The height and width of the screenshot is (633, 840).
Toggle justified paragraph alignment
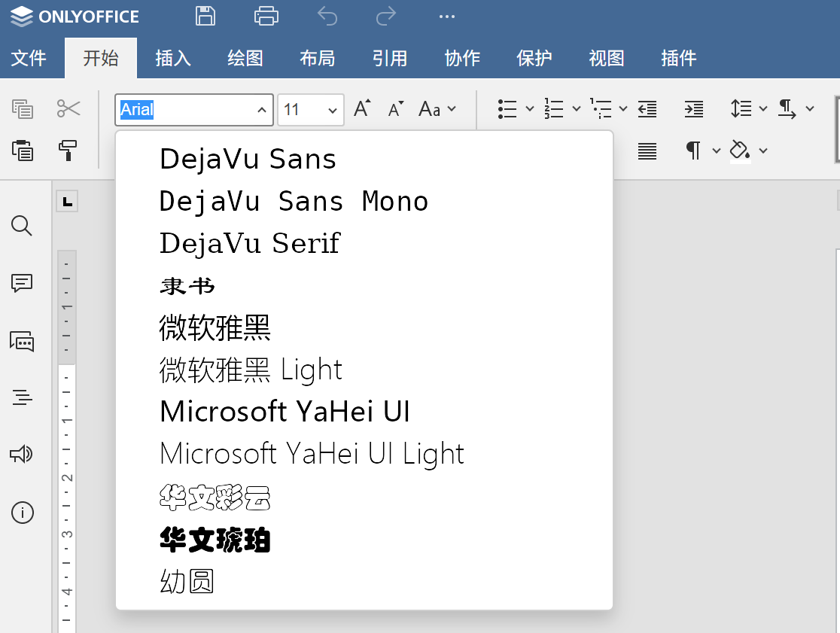[x=647, y=151]
